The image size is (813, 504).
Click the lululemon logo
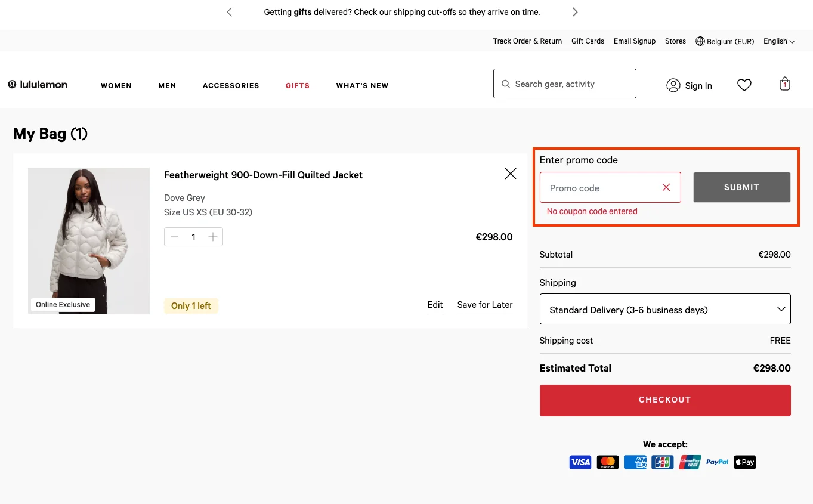(37, 84)
